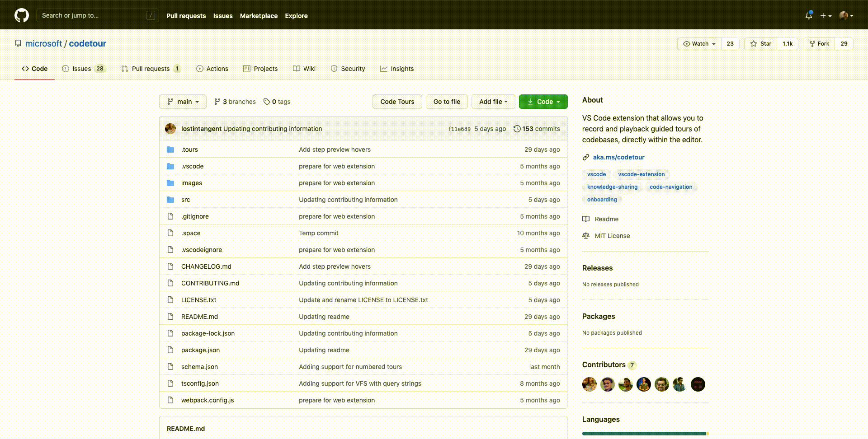This screenshot has width=868, height=439.
Task: View the 153 commits history
Action: tap(537, 129)
